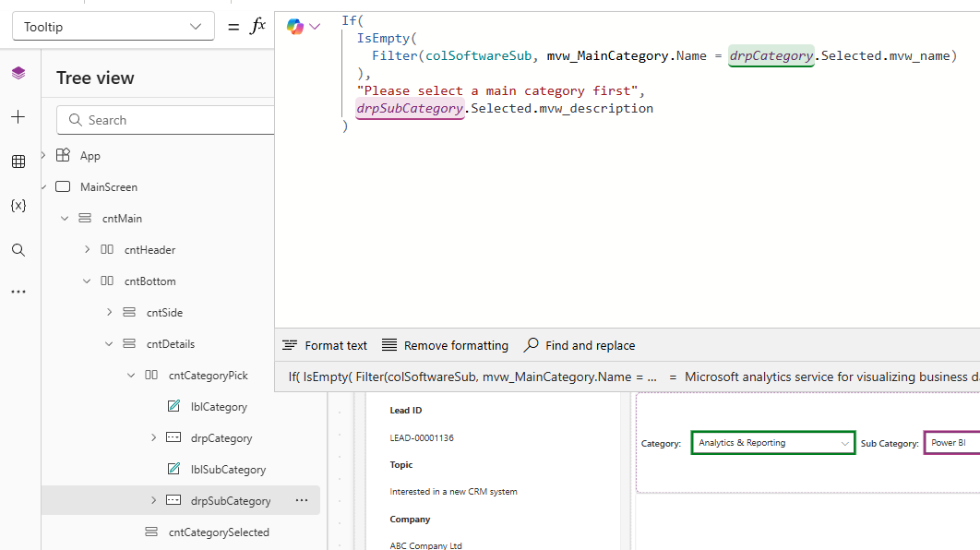The height and width of the screenshot is (550, 980).
Task: Select MainScreen in tree view
Action: point(108,187)
